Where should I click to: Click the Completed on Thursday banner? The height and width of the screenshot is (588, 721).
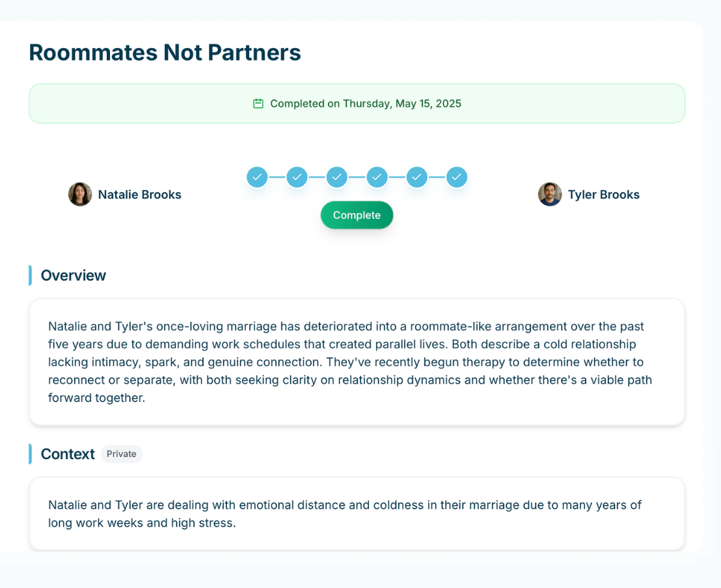[x=357, y=103]
